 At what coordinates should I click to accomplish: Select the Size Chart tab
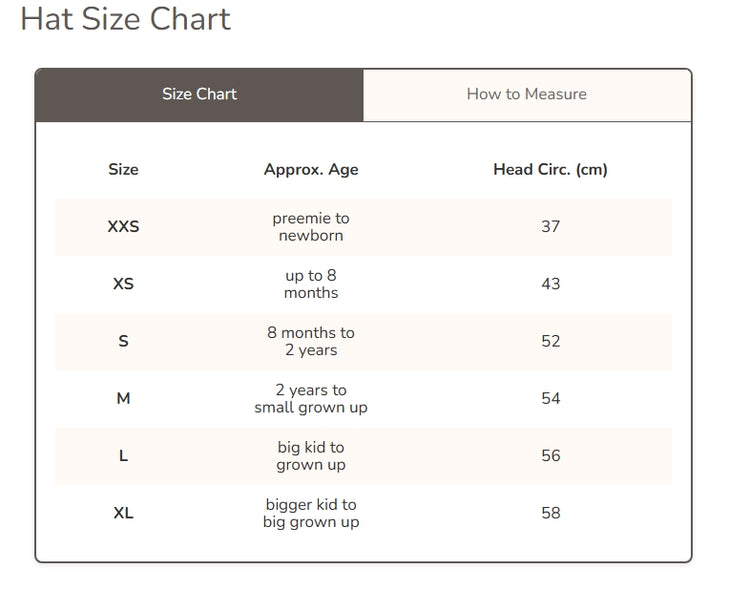[x=199, y=95]
